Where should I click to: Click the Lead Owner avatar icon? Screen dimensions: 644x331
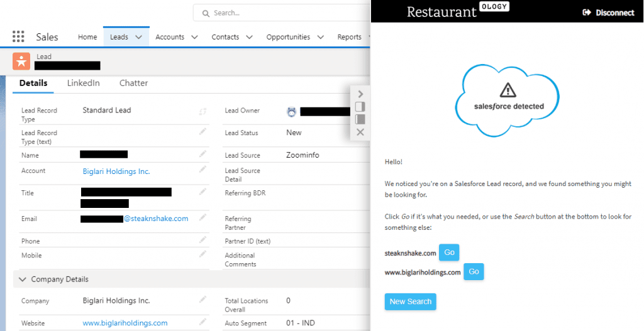pos(292,112)
